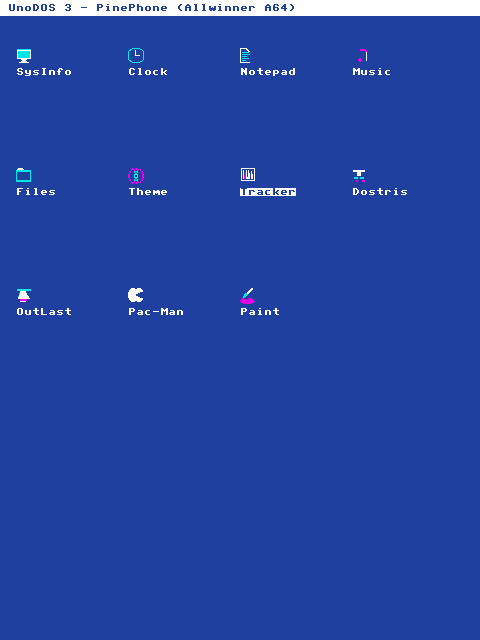Open the SysInfo monitor icon
480x640 pixels.
[24, 56]
